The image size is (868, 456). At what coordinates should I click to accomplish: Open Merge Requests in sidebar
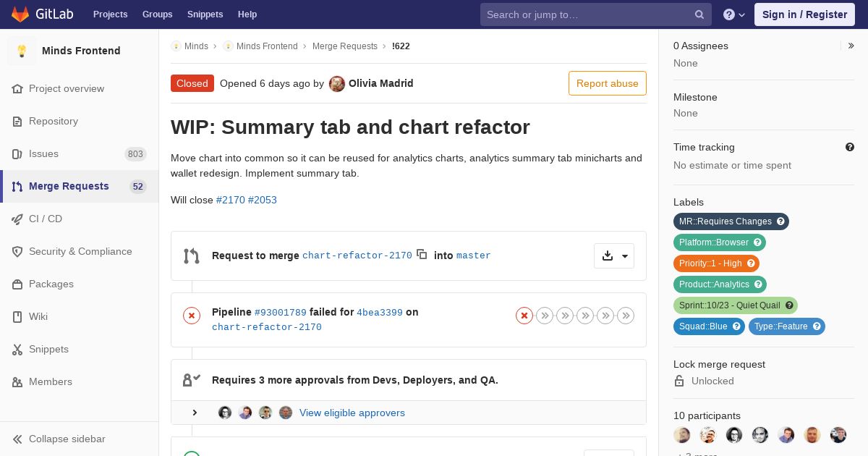click(80, 186)
